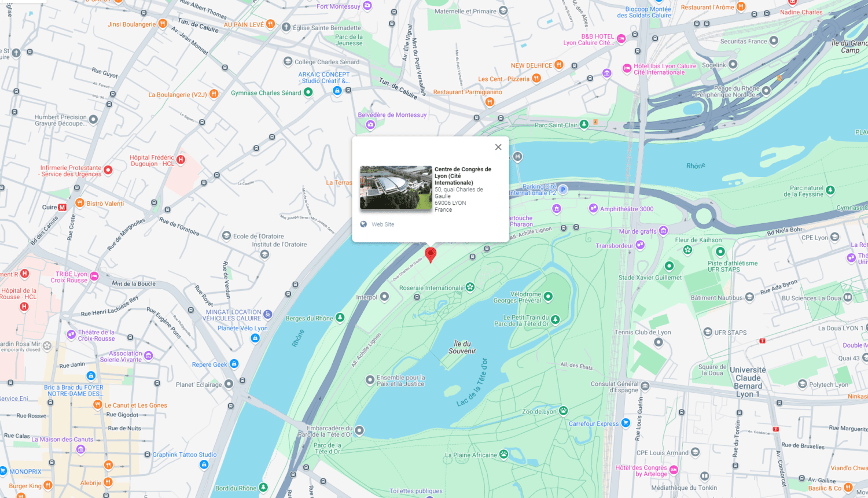Image resolution: width=868 pixels, height=498 pixels.
Task: Click the Centre de Congrès photo thumbnail
Action: 396,187
